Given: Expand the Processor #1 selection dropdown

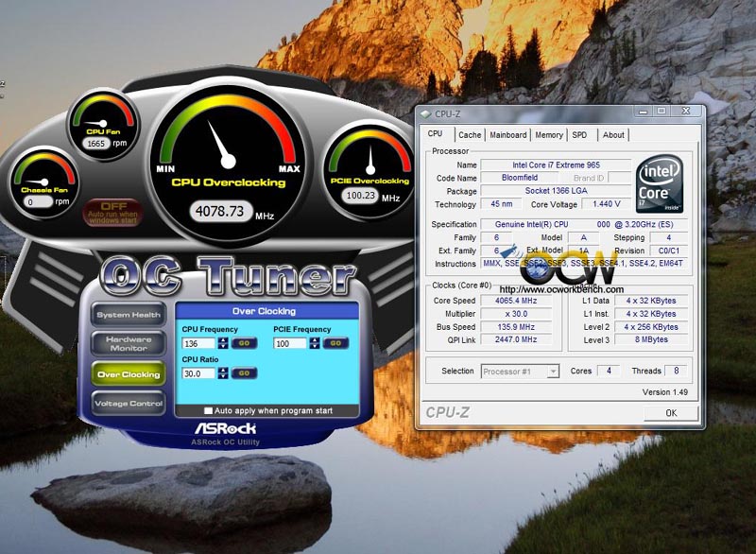Looking at the screenshot, I should coord(554,372).
